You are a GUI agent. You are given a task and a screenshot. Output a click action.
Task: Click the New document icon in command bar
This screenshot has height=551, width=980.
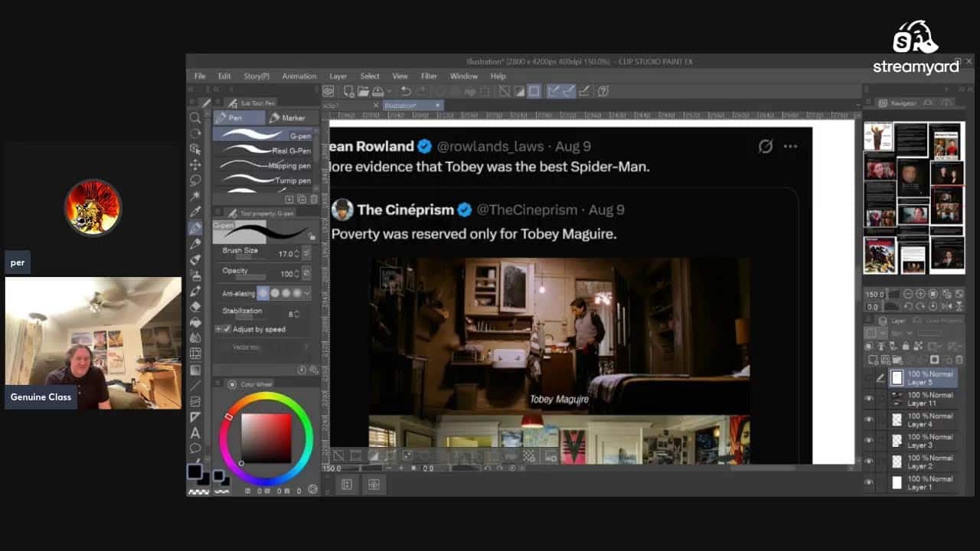pos(349,91)
